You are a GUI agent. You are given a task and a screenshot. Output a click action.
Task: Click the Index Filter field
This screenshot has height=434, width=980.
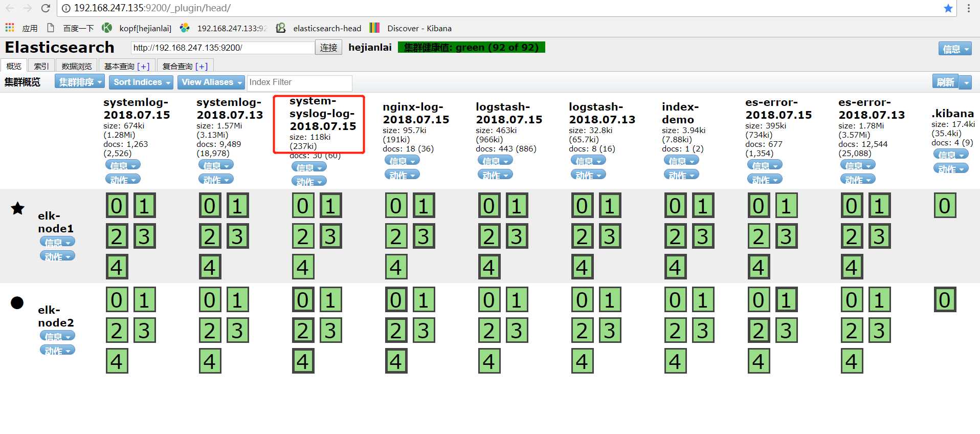[300, 82]
